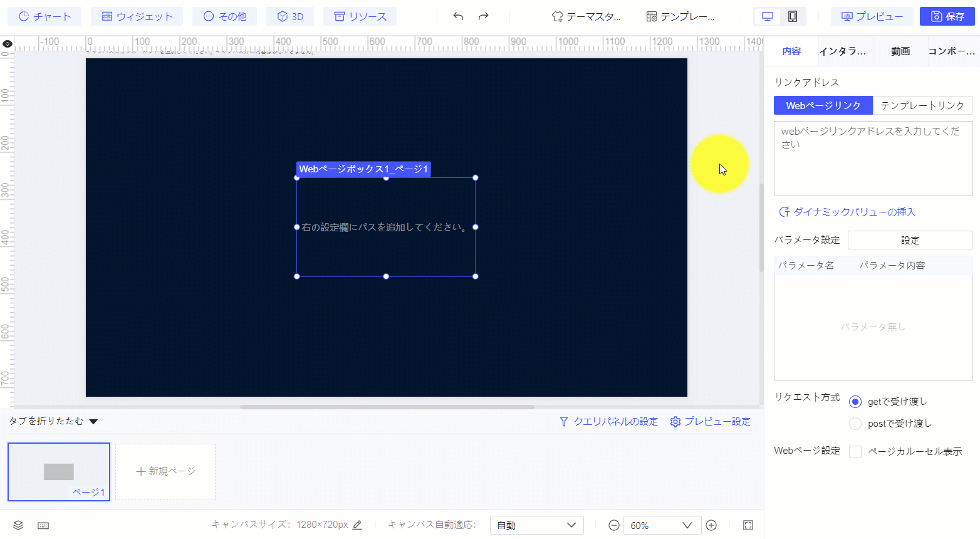The height and width of the screenshot is (539, 980).
Task: Open the リソース resources menu
Action: [360, 16]
